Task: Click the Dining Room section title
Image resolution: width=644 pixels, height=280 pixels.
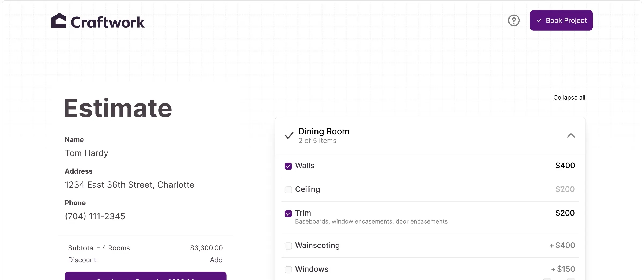Action: pyautogui.click(x=324, y=131)
